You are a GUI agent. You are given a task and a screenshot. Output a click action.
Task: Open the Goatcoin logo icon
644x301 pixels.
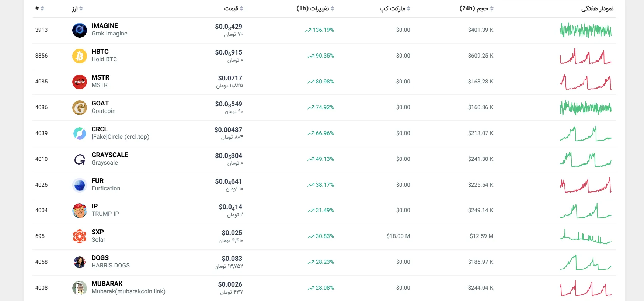click(79, 107)
